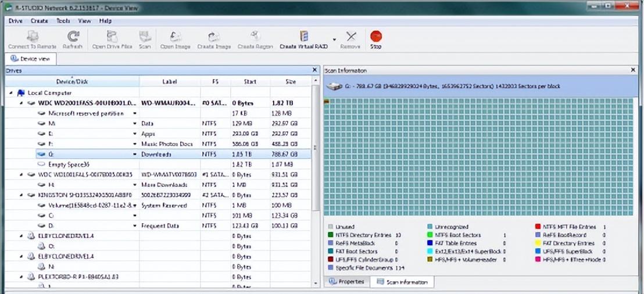Click the NTFS MFT File Entries red swatch
Viewport: 644px width, 294px height.
pos(539,227)
